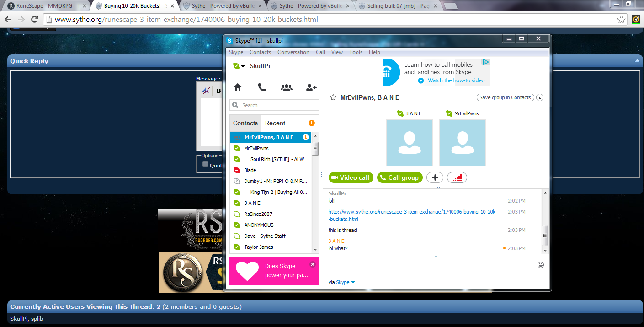Open conversation info icon beside Save group
The image size is (644, 327).
click(x=539, y=97)
